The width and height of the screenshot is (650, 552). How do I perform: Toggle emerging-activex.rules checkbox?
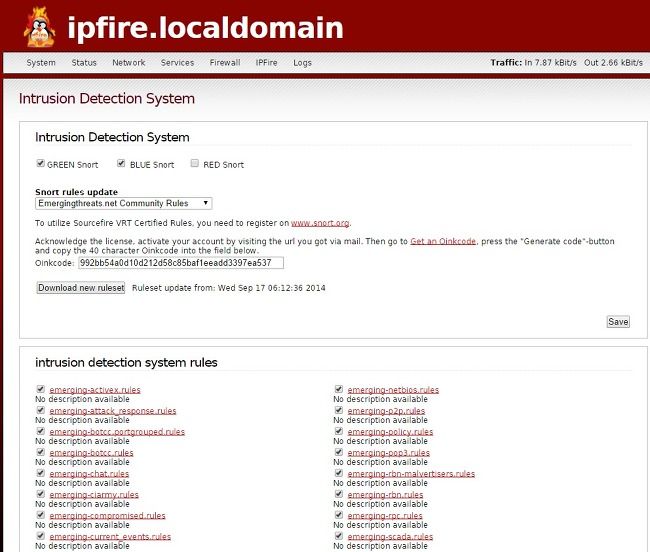click(x=40, y=389)
